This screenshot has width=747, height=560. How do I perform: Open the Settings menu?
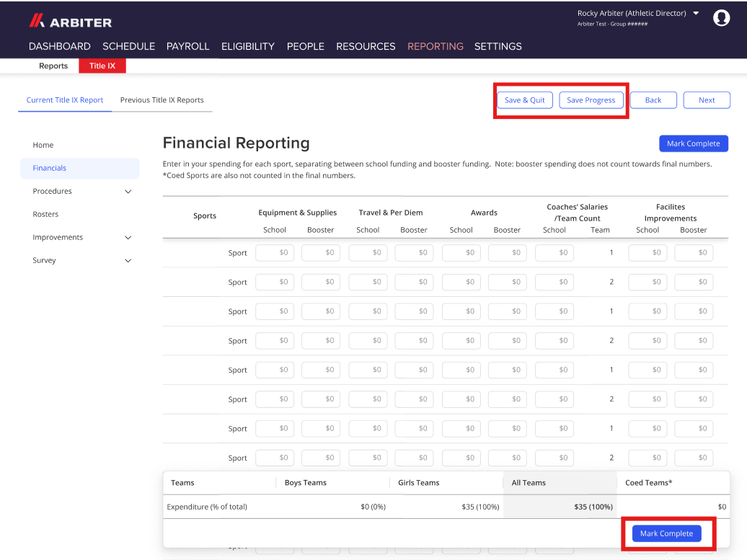pos(498,46)
